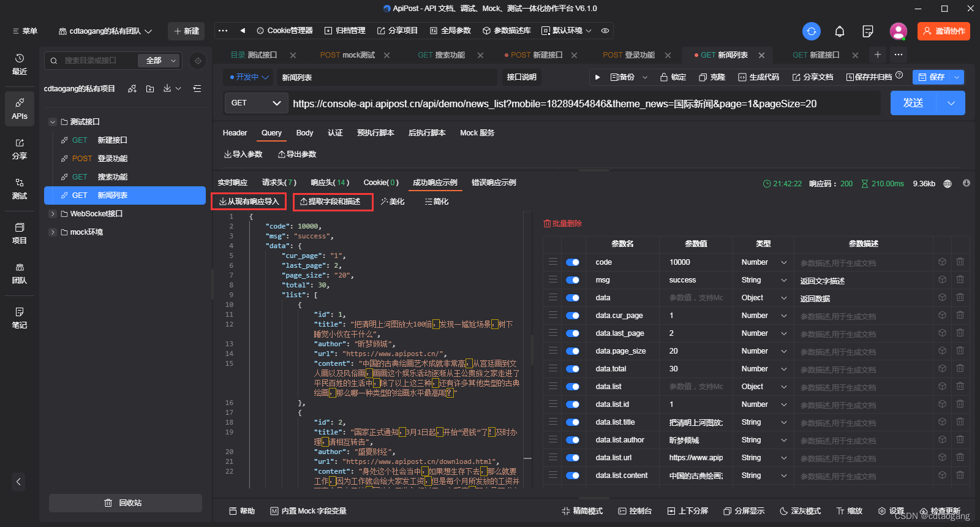Open the notification bell
Viewport: 980px width, 527px height.
[840, 31]
